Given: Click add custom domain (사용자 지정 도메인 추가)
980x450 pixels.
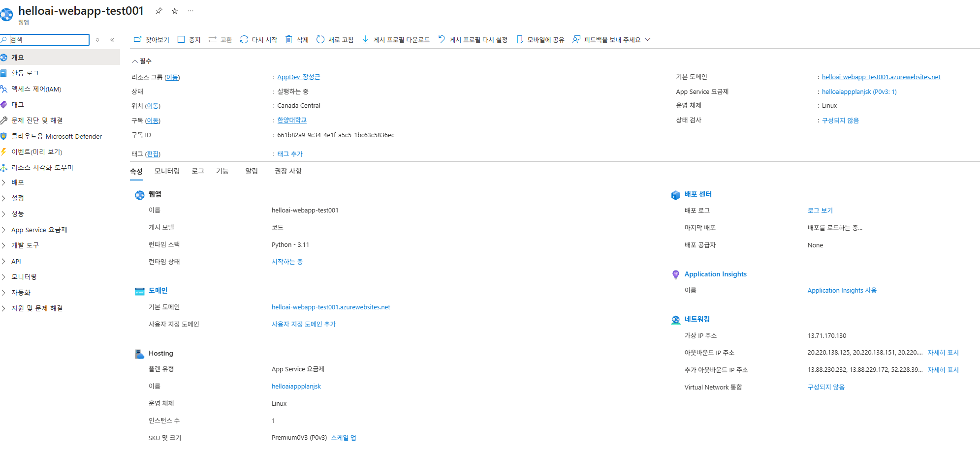Looking at the screenshot, I should (304, 324).
